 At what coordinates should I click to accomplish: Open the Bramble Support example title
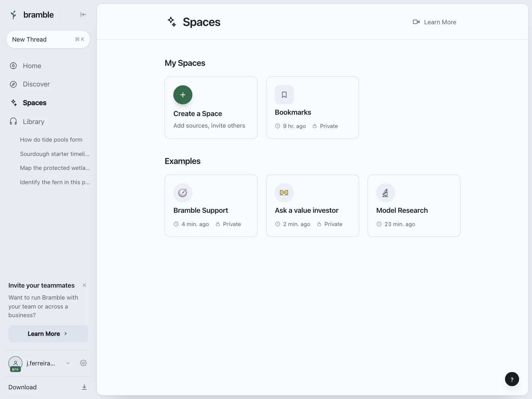[200, 210]
